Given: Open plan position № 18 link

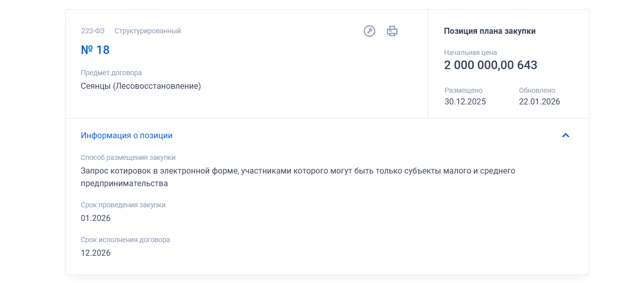Looking at the screenshot, I should pos(95,50).
